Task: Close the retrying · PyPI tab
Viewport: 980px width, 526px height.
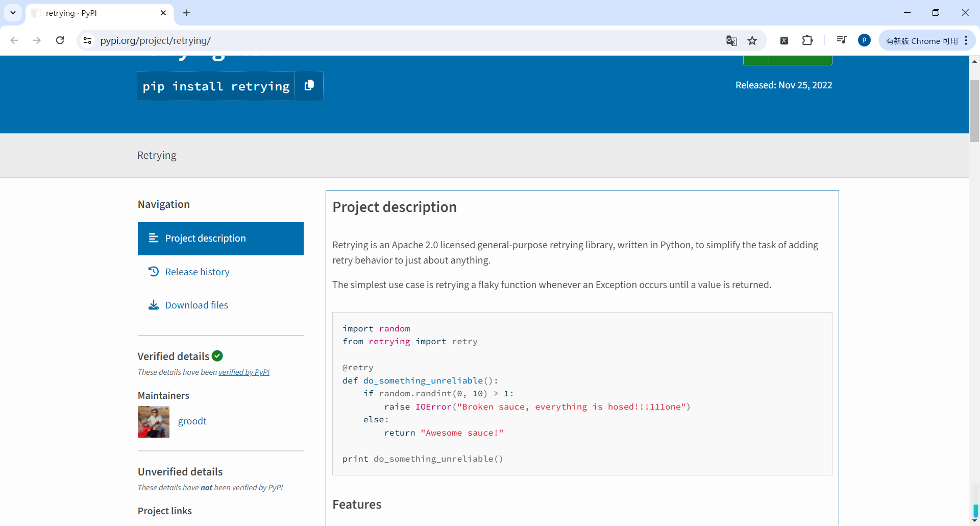Action: [x=163, y=13]
